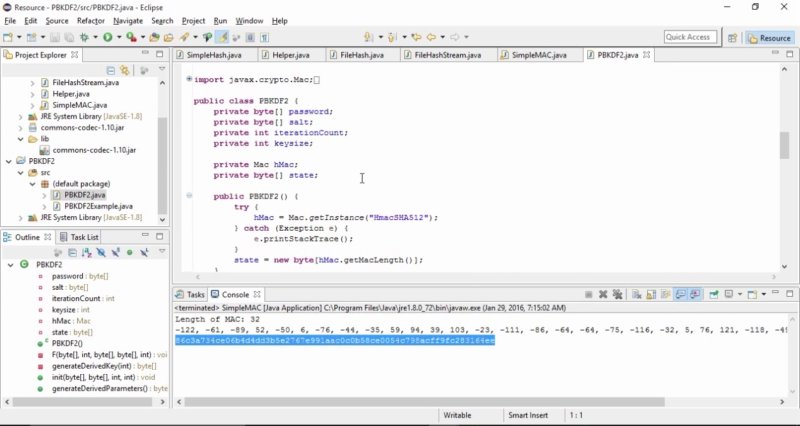Image resolution: width=800 pixels, height=426 pixels.
Task: Select iterationCount field in Outline
Action: (83, 298)
